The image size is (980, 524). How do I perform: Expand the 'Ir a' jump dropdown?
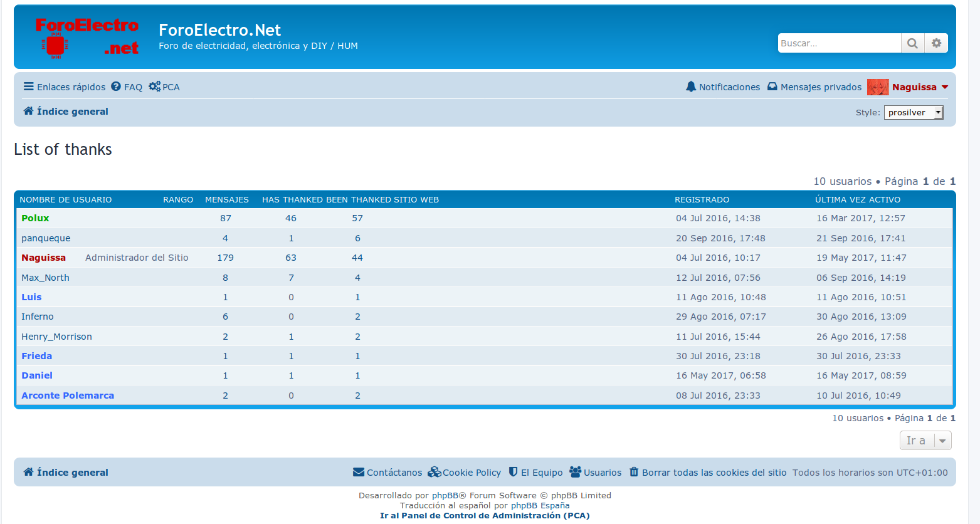coord(925,441)
